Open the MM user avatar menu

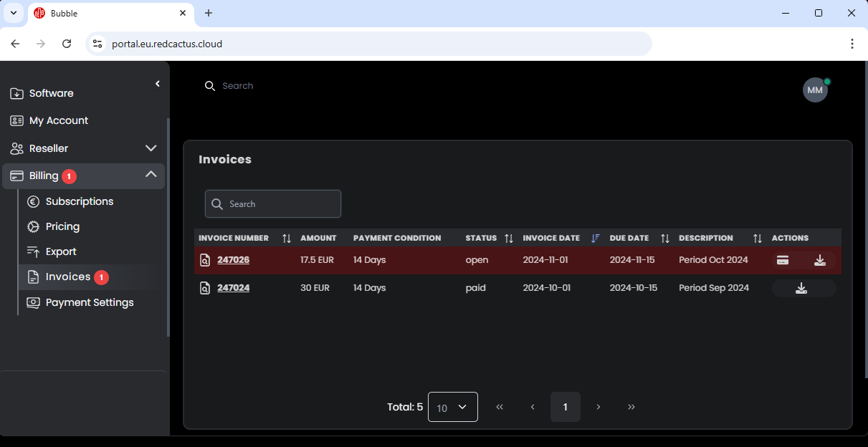(x=815, y=90)
